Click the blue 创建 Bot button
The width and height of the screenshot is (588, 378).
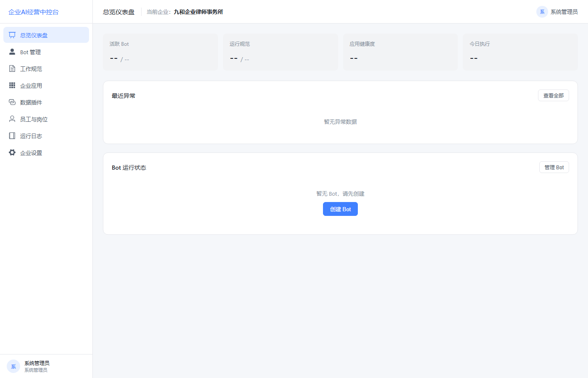tap(340, 209)
